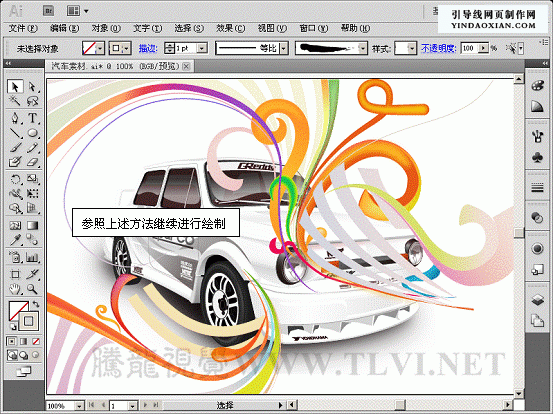Viewport: 553px width, 414px height.
Task: Open the 窗口 menu
Action: point(314,28)
